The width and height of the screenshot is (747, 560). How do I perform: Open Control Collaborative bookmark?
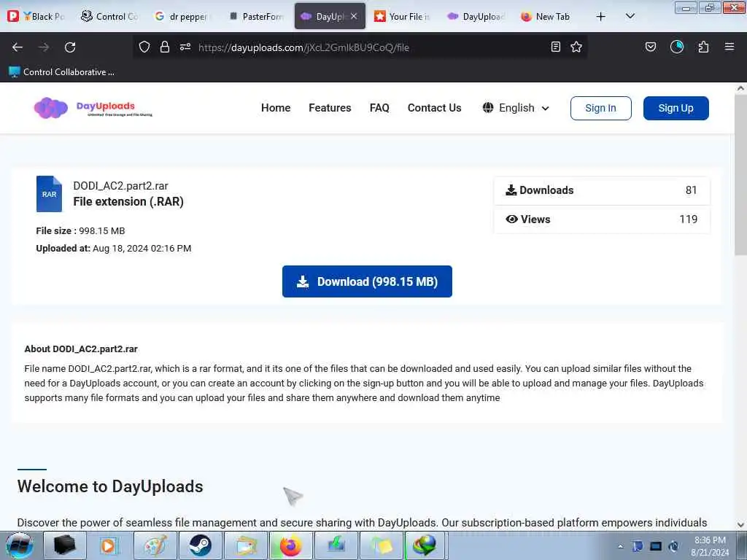62,72
